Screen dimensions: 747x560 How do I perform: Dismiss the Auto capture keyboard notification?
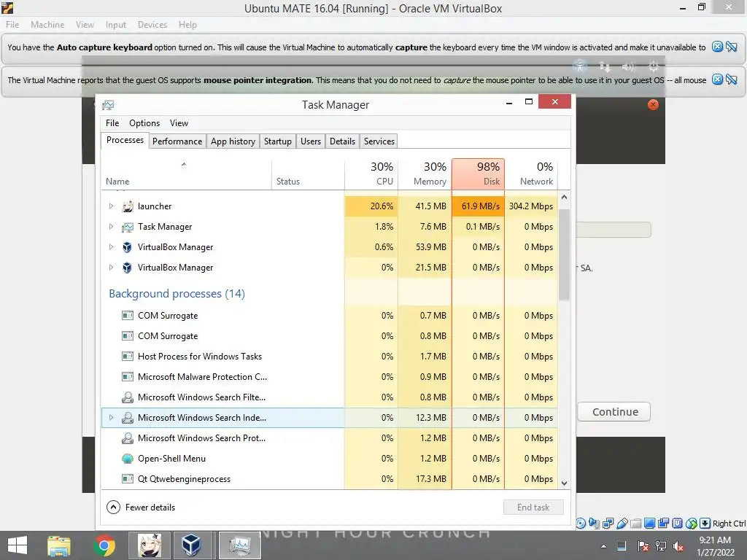[717, 47]
